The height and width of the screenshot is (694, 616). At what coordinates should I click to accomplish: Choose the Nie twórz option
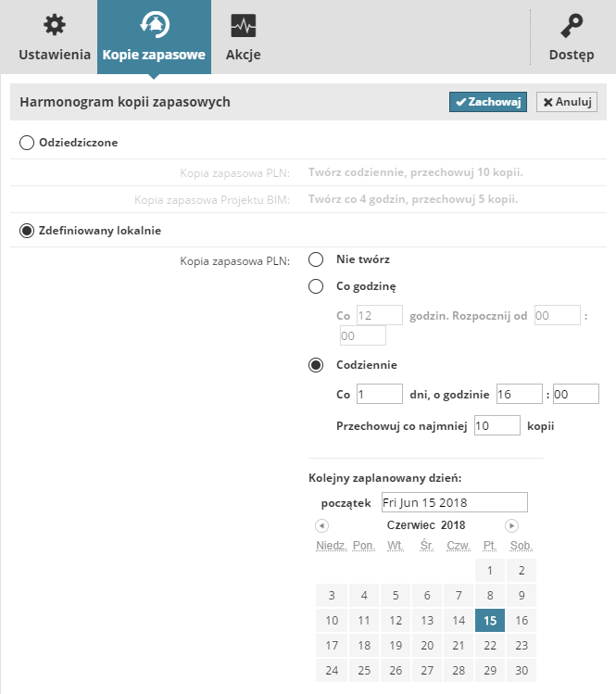(x=316, y=259)
